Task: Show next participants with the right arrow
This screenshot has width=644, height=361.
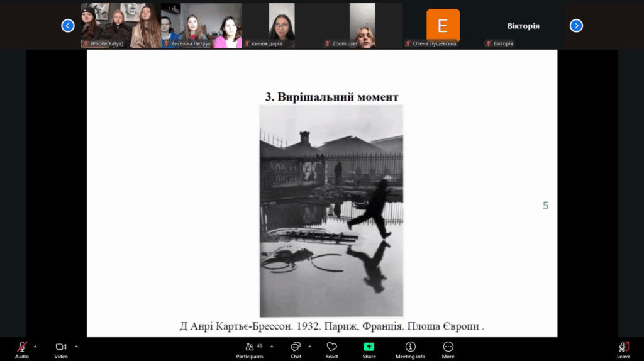Action: point(576,26)
